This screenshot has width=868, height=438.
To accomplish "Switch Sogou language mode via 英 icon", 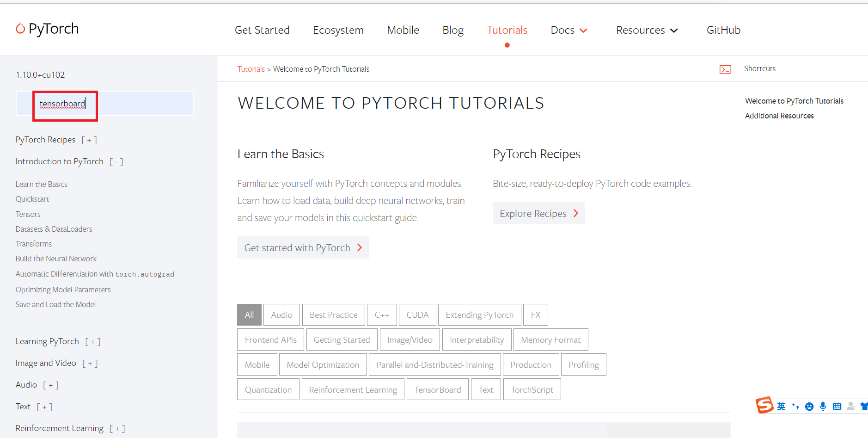I will pyautogui.click(x=781, y=407).
